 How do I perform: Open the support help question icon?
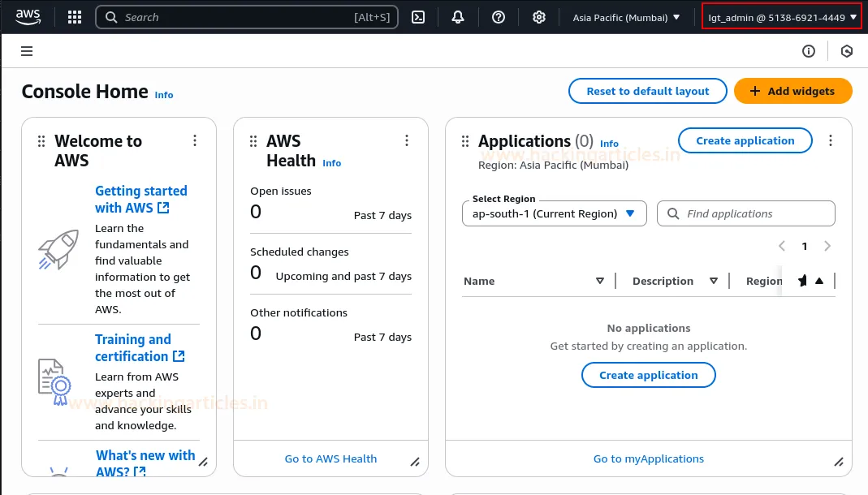coord(499,17)
